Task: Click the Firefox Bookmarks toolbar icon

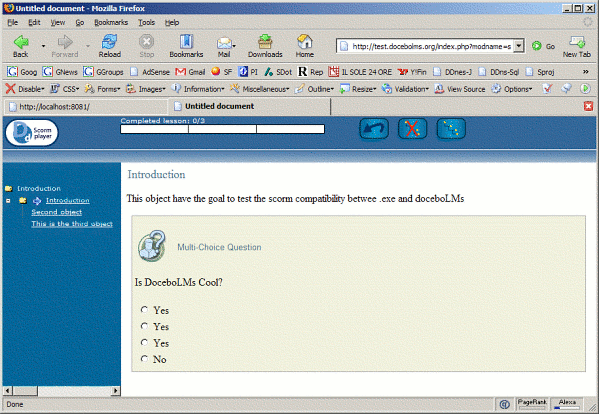Action: click(x=186, y=46)
